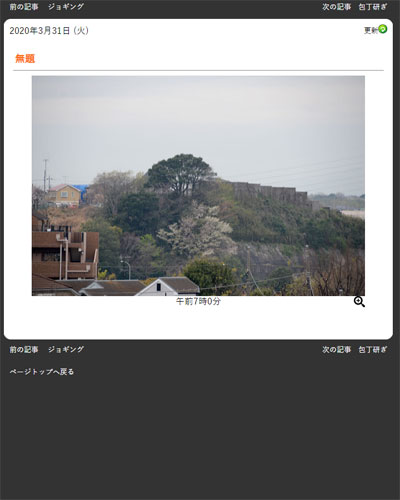Open 前の記事 link in the header bar

pos(24,7)
